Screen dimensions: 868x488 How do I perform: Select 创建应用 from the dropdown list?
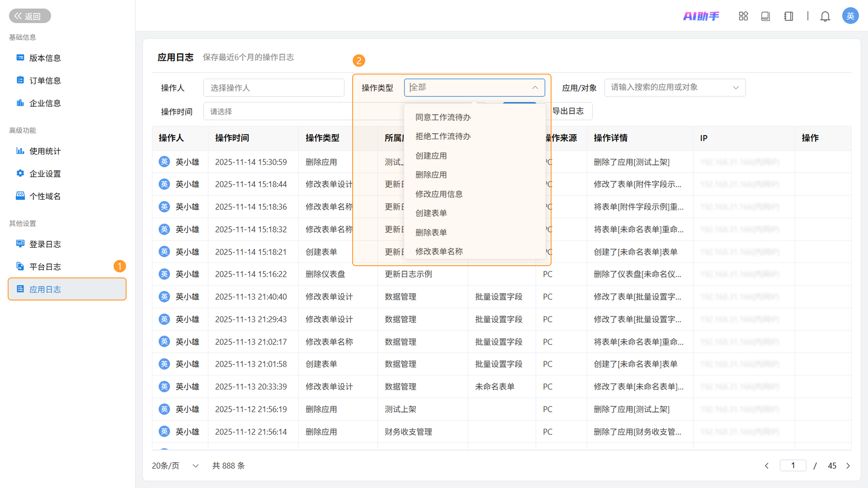431,156
